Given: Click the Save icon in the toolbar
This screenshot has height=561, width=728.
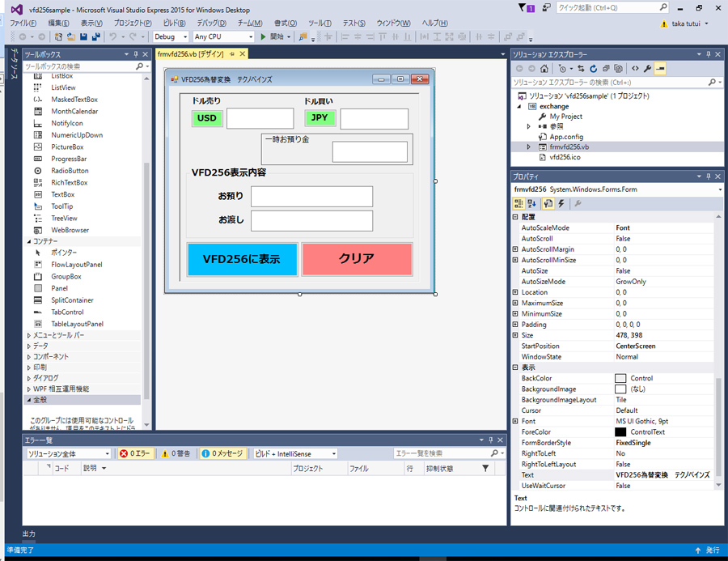Looking at the screenshot, I should coord(83,36).
